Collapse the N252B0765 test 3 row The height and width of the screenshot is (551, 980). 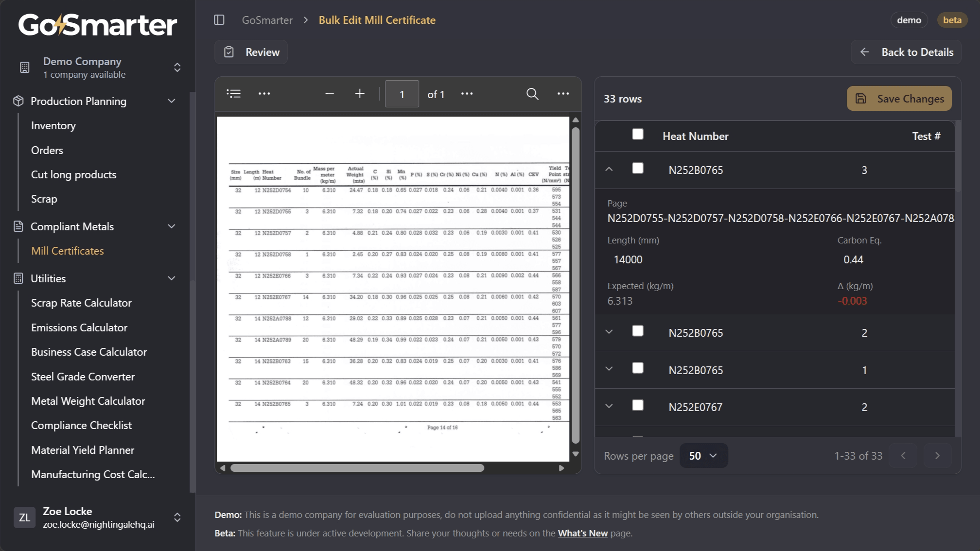click(609, 170)
